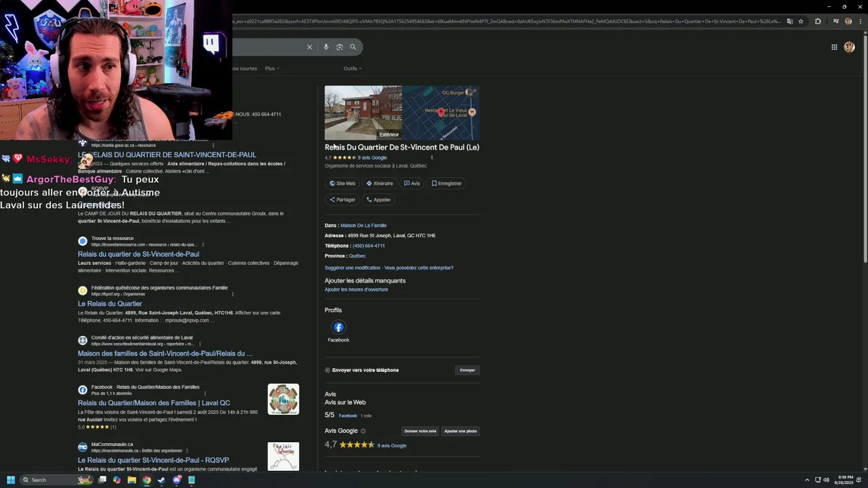Click the Envoyer button
868x488 pixels.
click(467, 370)
